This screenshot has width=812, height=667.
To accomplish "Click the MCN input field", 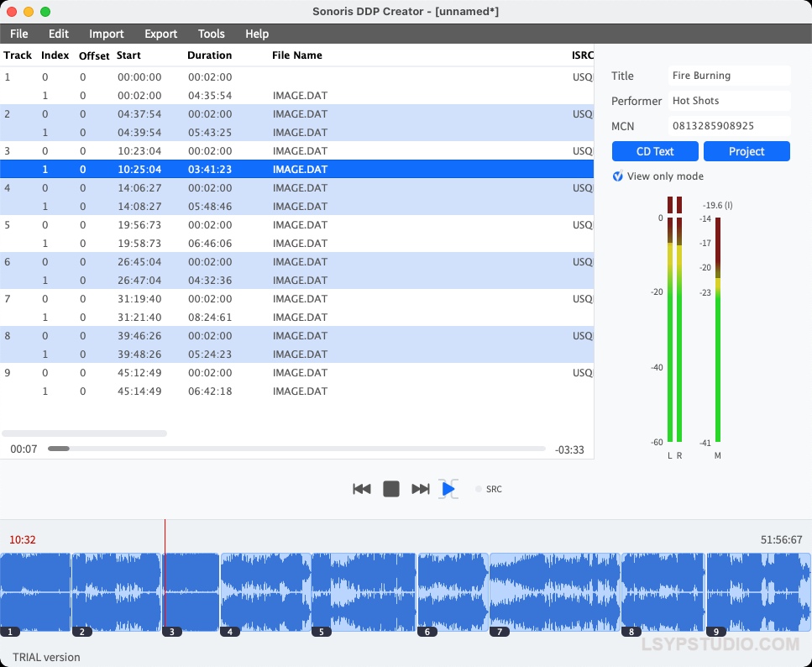I will [x=729, y=126].
